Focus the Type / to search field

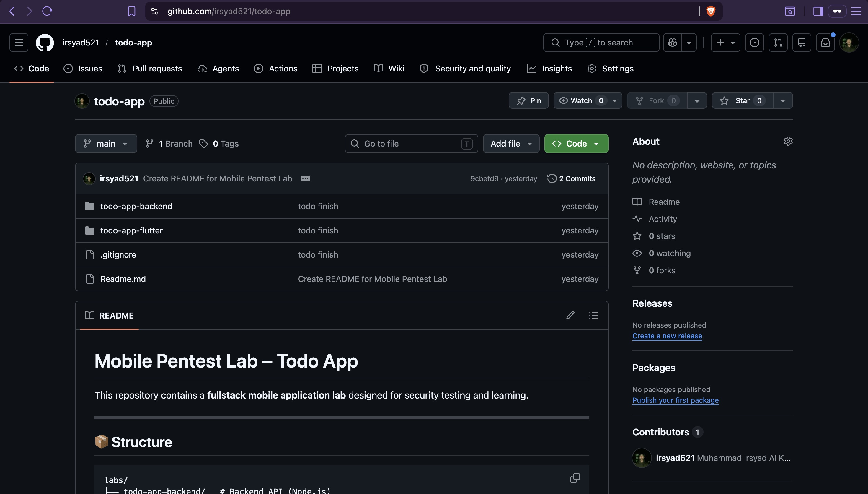point(601,43)
